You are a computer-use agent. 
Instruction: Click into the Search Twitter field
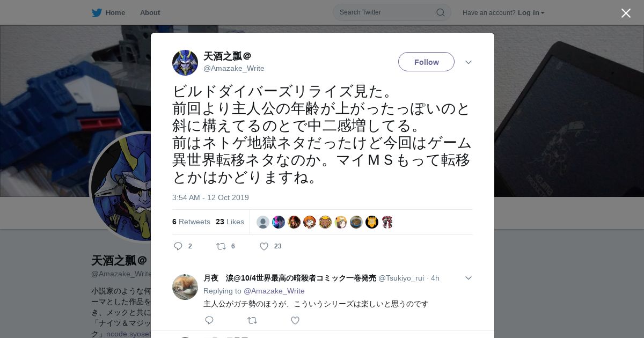click(386, 12)
